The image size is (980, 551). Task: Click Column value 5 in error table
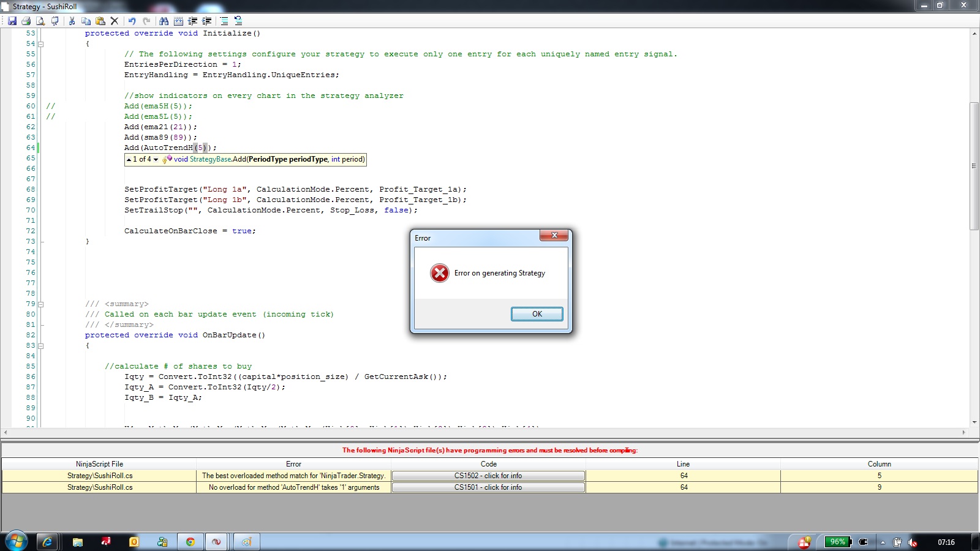click(x=879, y=476)
